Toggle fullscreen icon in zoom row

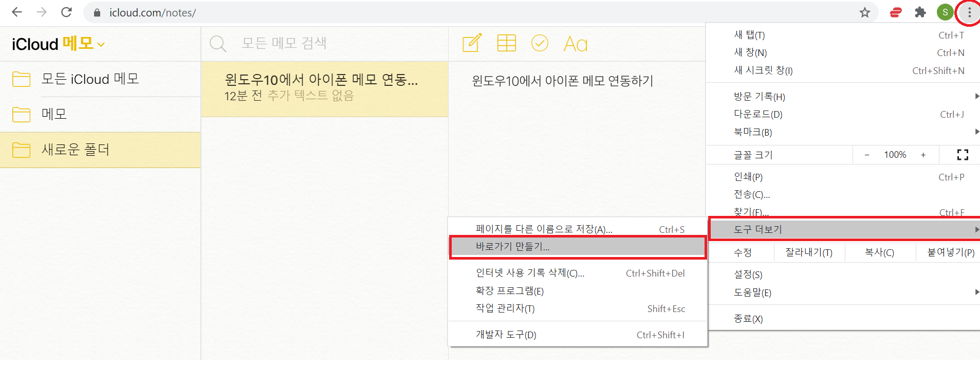tap(963, 155)
